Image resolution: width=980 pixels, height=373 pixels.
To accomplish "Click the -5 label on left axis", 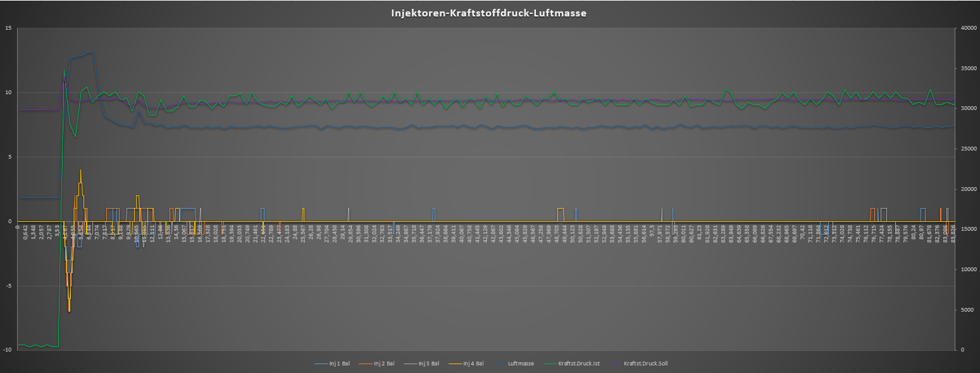I will click(8, 286).
